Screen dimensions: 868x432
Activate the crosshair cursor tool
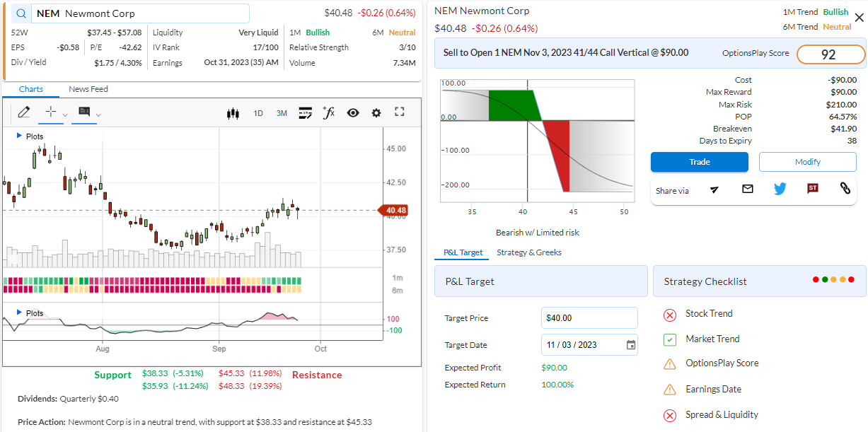coord(50,112)
